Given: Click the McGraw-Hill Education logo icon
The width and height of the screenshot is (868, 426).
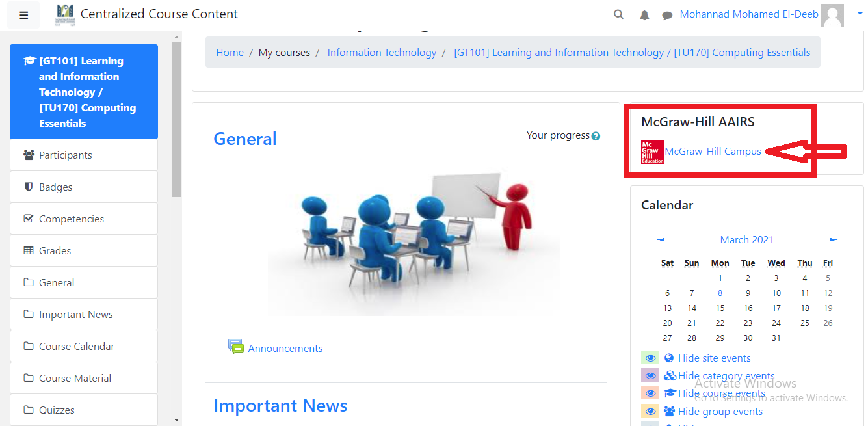Looking at the screenshot, I should [652, 152].
